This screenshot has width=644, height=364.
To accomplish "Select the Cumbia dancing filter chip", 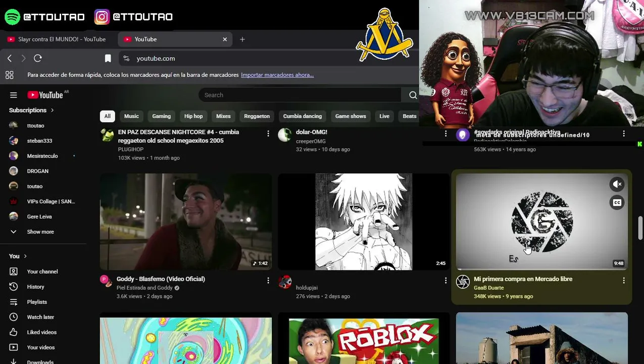I will [303, 116].
